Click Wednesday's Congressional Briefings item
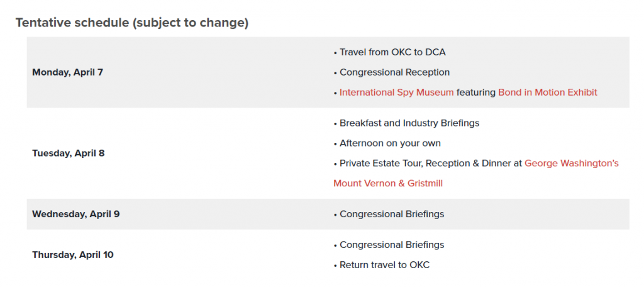The image size is (644, 287). pos(391,214)
